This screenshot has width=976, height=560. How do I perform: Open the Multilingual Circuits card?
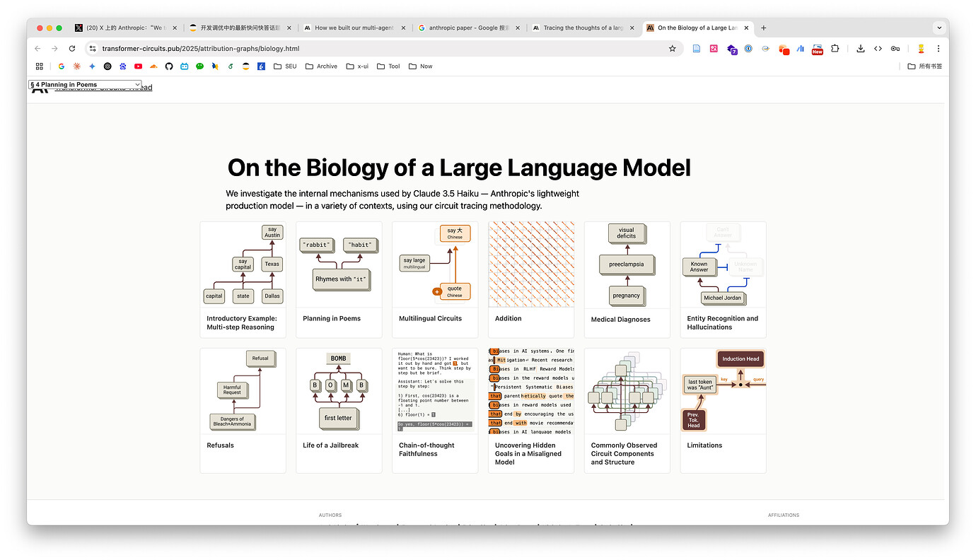click(435, 279)
